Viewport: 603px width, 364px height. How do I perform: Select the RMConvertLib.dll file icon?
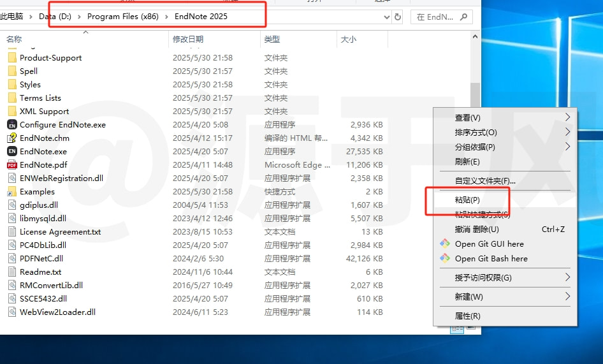point(12,285)
